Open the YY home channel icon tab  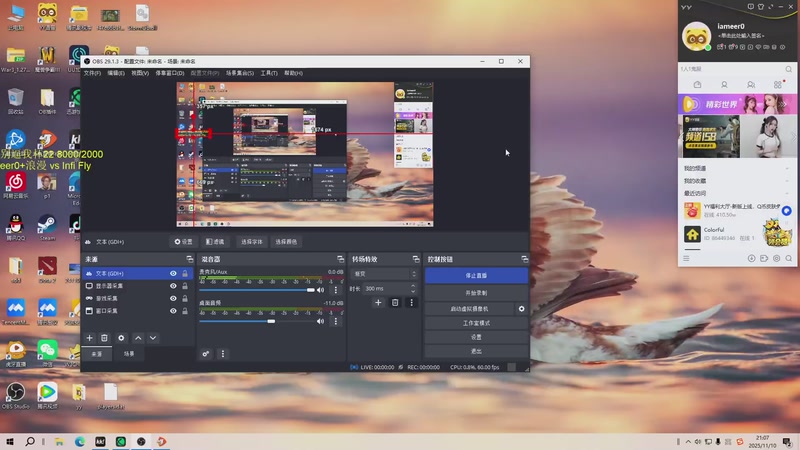coord(697,85)
